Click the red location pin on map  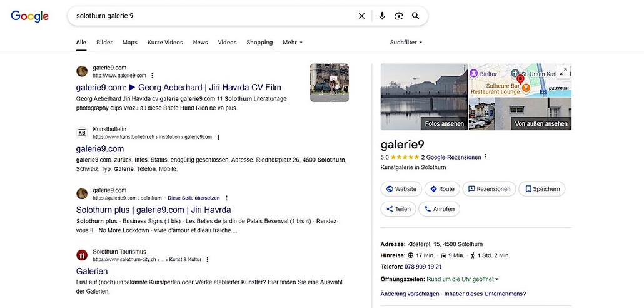[x=520, y=79]
